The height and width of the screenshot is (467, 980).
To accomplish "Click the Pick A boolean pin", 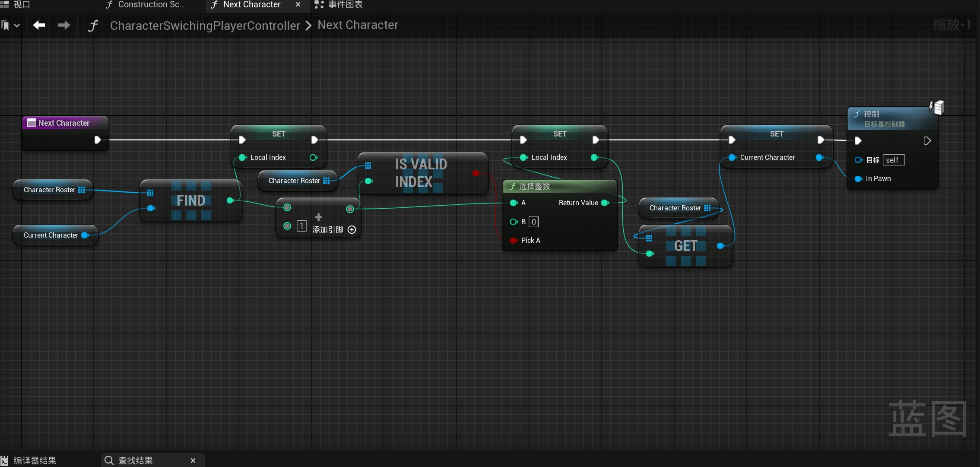I will coord(514,240).
